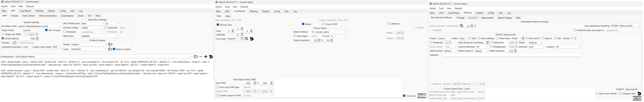The image size is (644, 102).
Task: Load the selected configuration arrow icon
Action: tap(196, 57)
